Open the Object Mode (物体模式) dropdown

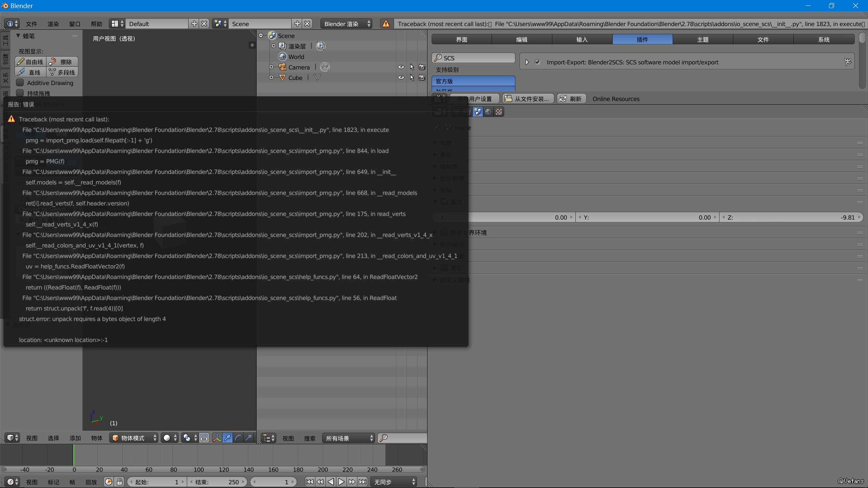134,438
